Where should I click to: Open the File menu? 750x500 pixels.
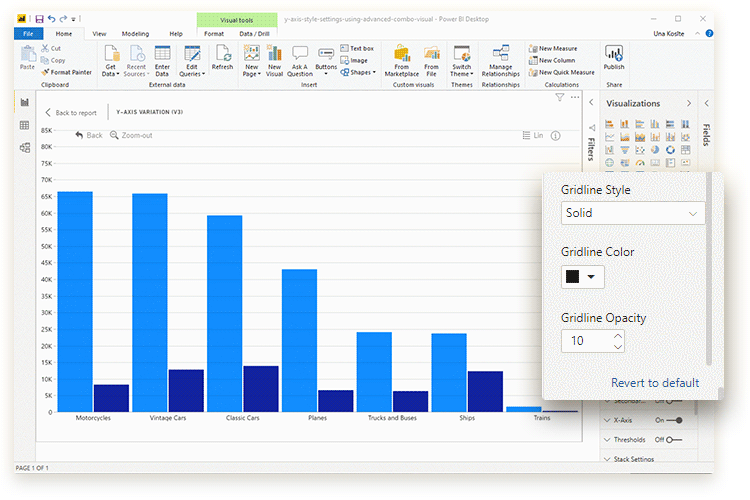pos(28,33)
